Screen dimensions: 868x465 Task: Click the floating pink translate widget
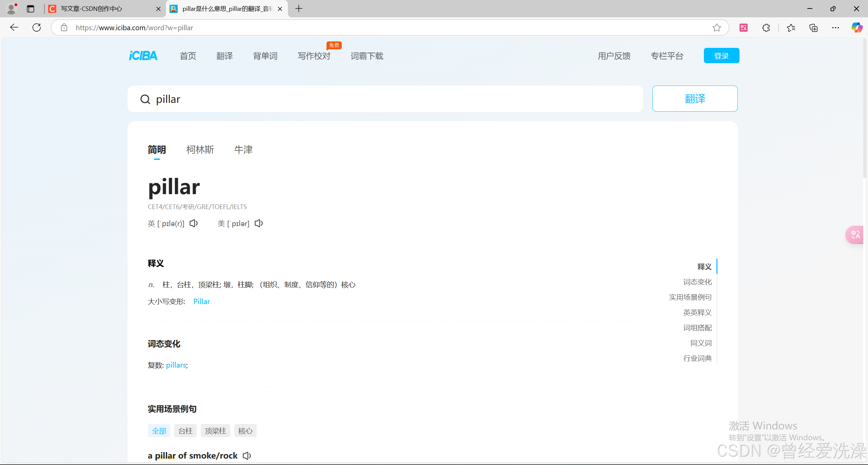click(855, 235)
